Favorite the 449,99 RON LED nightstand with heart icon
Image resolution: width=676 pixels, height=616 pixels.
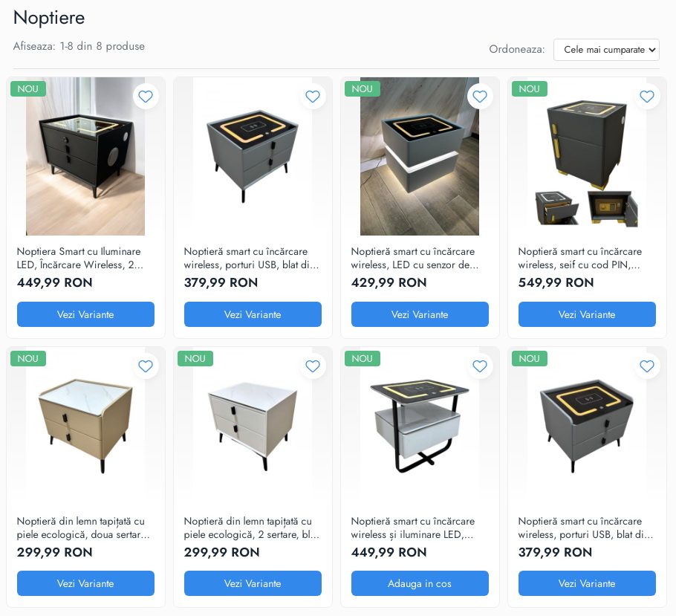(146, 96)
